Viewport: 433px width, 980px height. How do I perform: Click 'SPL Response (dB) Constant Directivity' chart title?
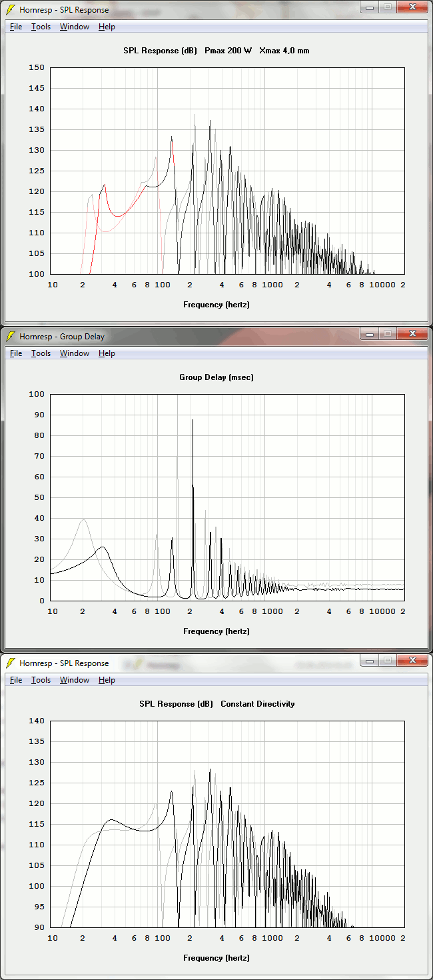[217, 704]
